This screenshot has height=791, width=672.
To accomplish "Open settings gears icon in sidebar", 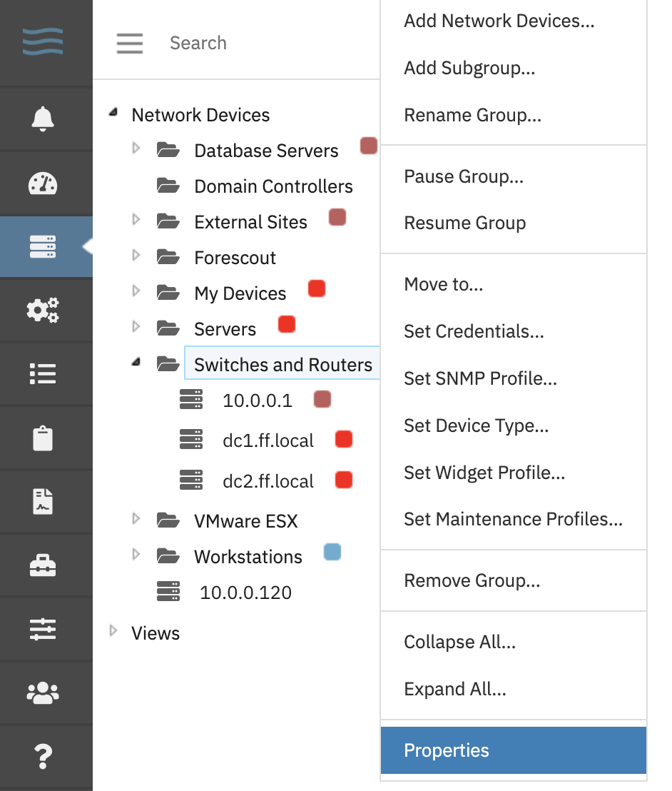I will [43, 310].
